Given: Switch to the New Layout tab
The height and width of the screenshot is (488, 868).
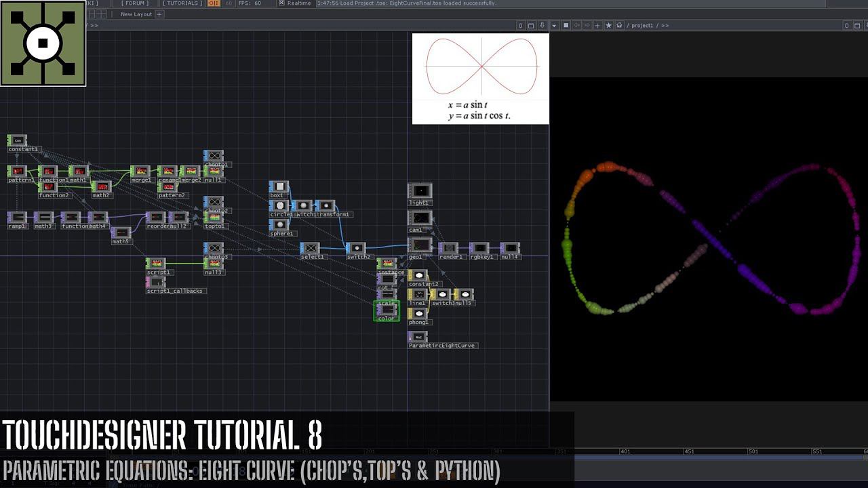Looking at the screenshot, I should point(136,14).
